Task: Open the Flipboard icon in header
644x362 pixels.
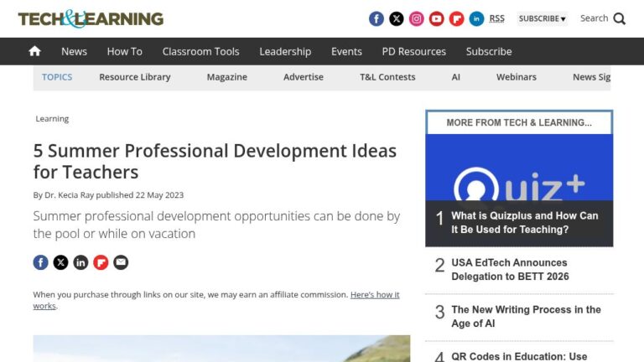Action: 456,19
